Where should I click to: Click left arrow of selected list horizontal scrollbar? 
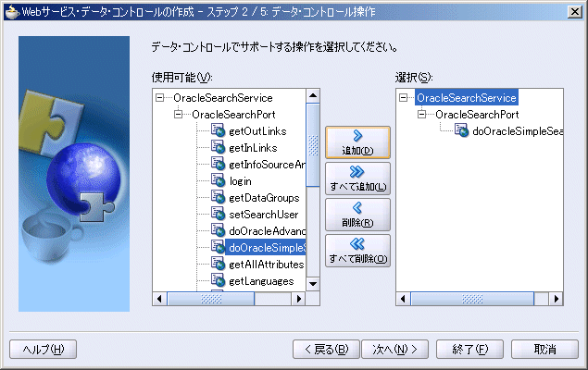(403, 299)
